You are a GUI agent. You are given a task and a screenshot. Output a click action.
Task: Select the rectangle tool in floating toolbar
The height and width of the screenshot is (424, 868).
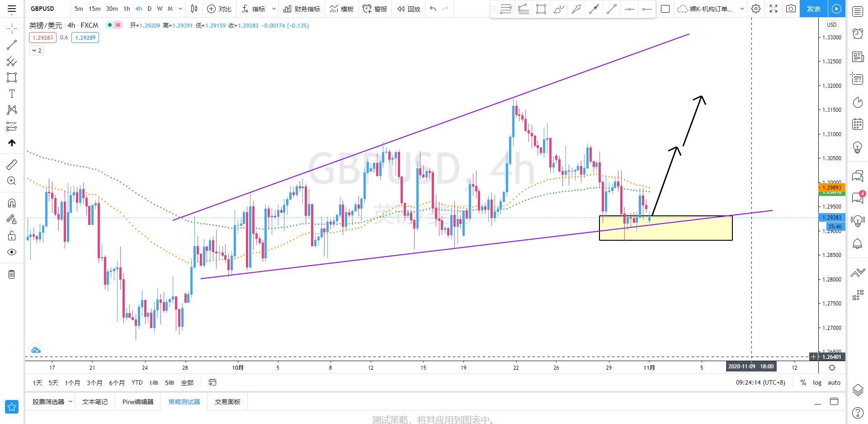pos(541,9)
